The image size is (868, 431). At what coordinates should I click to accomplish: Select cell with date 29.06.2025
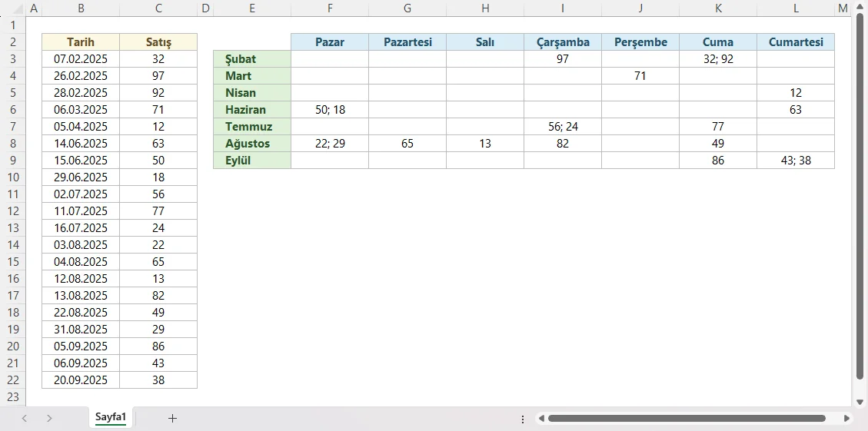(81, 177)
